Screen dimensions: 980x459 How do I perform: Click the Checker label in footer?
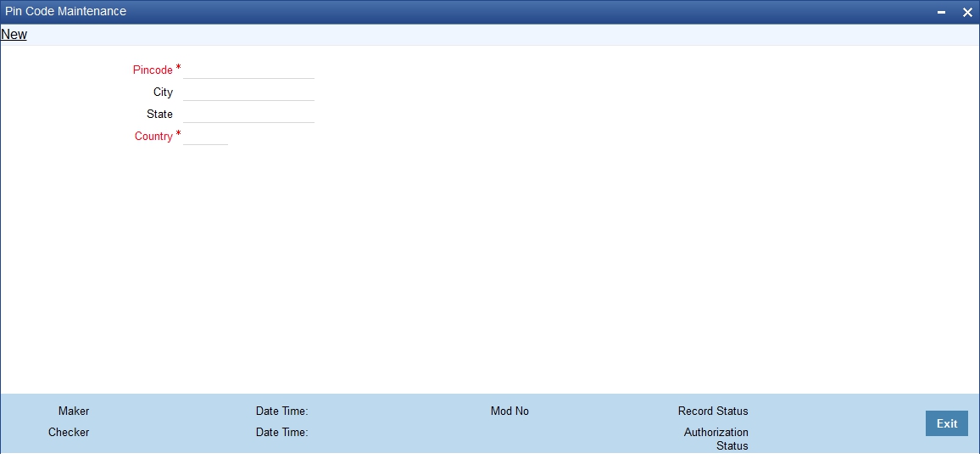69,432
